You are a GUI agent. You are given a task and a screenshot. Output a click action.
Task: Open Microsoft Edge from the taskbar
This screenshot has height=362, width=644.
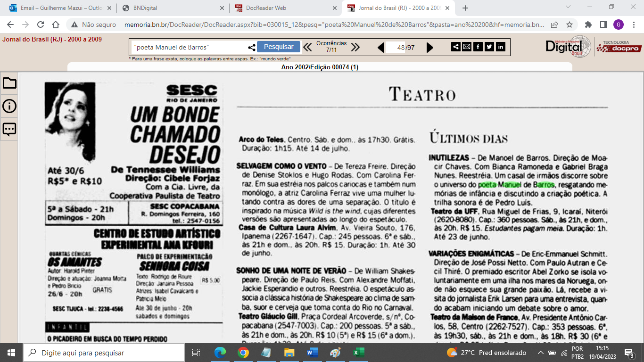pyautogui.click(x=220, y=353)
